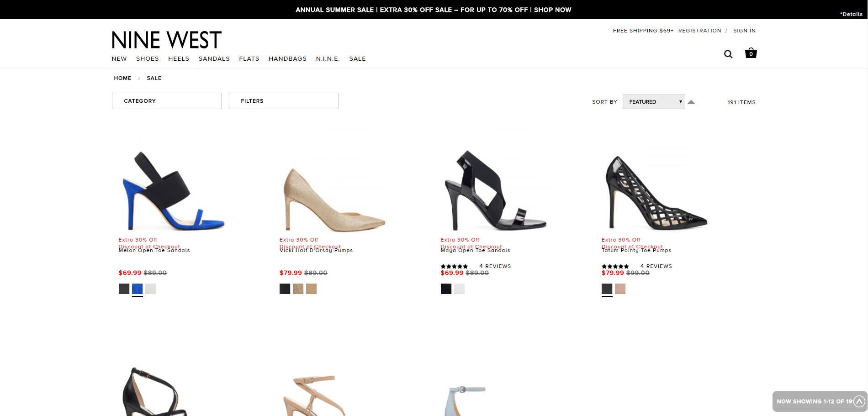Click the Home breadcrumb link
Screen dimensions: 868x416
(123, 78)
